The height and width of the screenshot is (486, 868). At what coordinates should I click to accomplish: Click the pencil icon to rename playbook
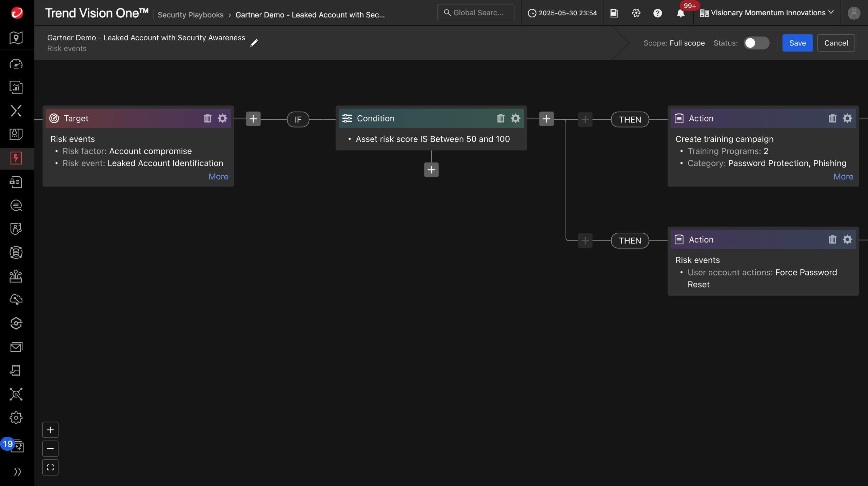click(254, 43)
